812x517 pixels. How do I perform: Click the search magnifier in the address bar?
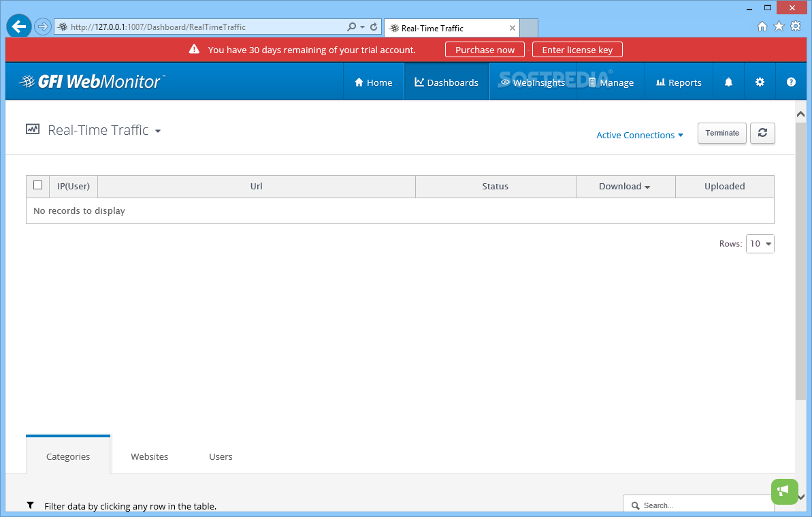pos(352,27)
